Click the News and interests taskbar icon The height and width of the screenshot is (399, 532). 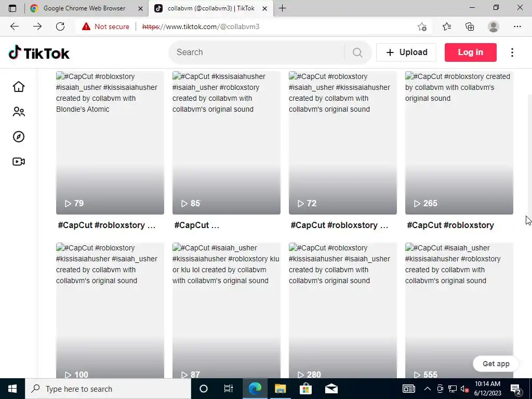point(408,389)
